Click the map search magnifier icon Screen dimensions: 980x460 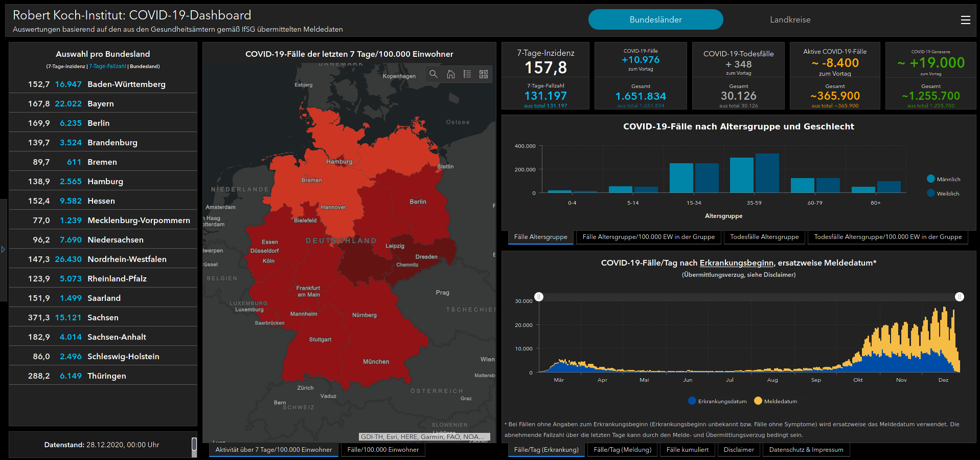(434, 74)
